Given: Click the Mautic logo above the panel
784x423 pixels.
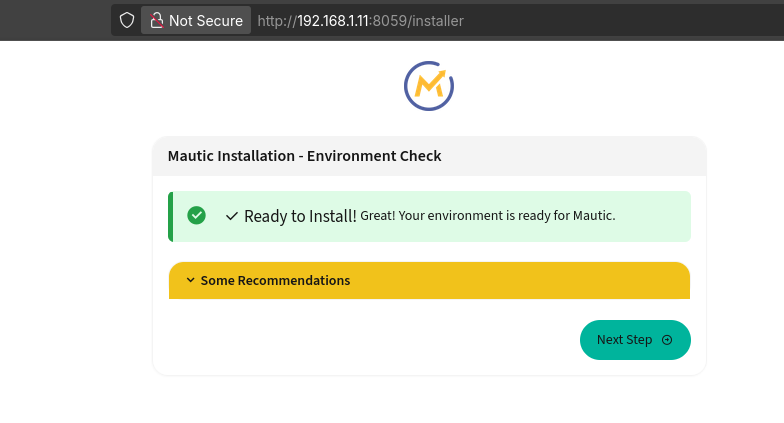Looking at the screenshot, I should [429, 87].
